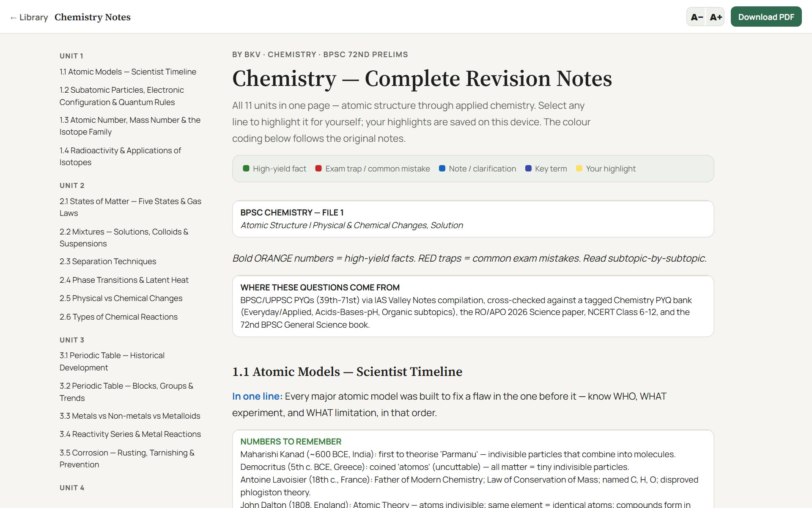Click 'NUMBERS TO REMEMBER' heading
This screenshot has height=508, width=812.
[291, 442]
